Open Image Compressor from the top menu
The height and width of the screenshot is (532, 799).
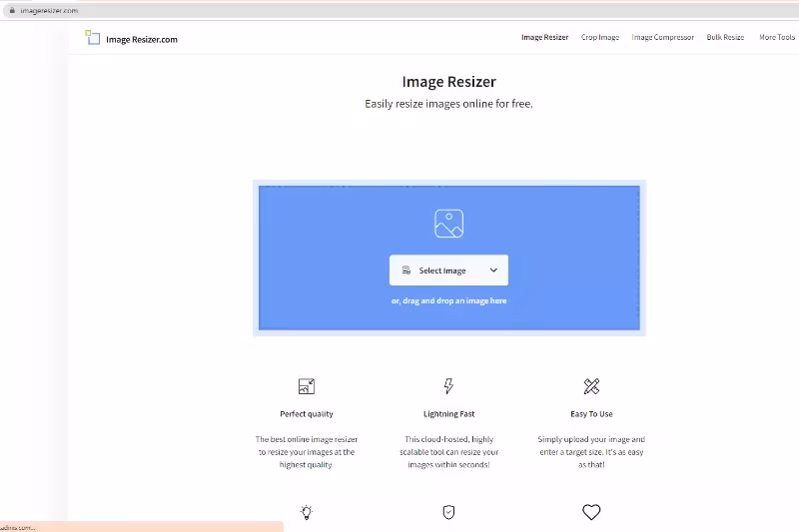[x=663, y=37]
